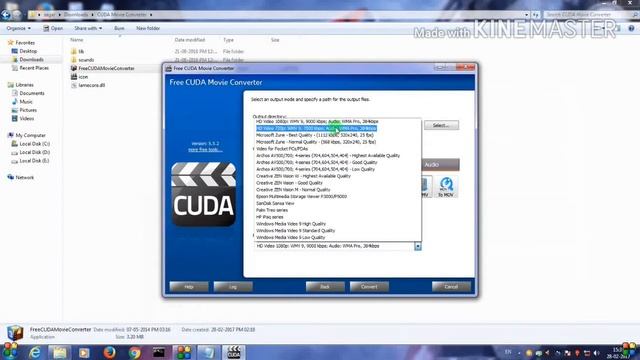The image size is (640, 360).
Task: Open the Organize dropdown menu
Action: click(x=18, y=28)
